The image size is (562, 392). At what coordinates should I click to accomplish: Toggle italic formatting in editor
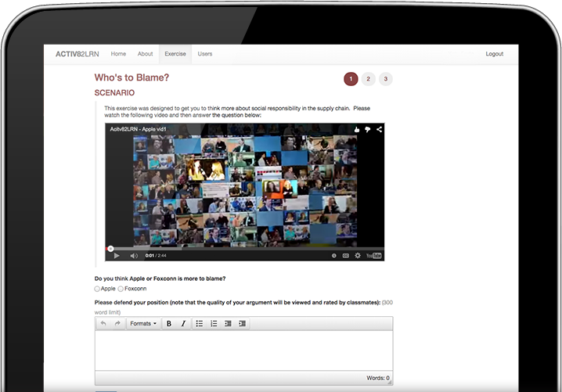(x=184, y=323)
